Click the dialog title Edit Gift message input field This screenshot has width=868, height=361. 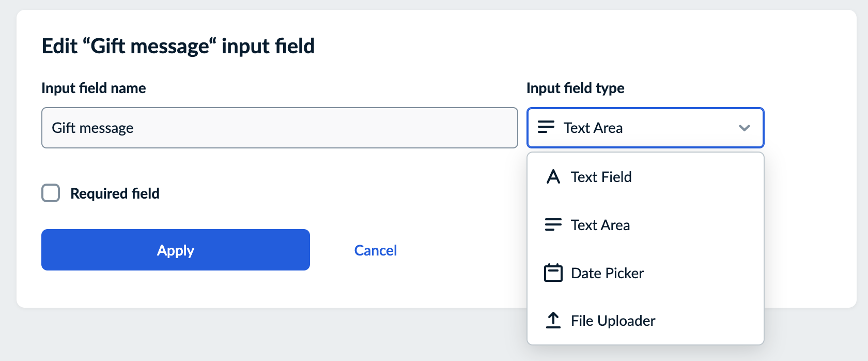178,46
